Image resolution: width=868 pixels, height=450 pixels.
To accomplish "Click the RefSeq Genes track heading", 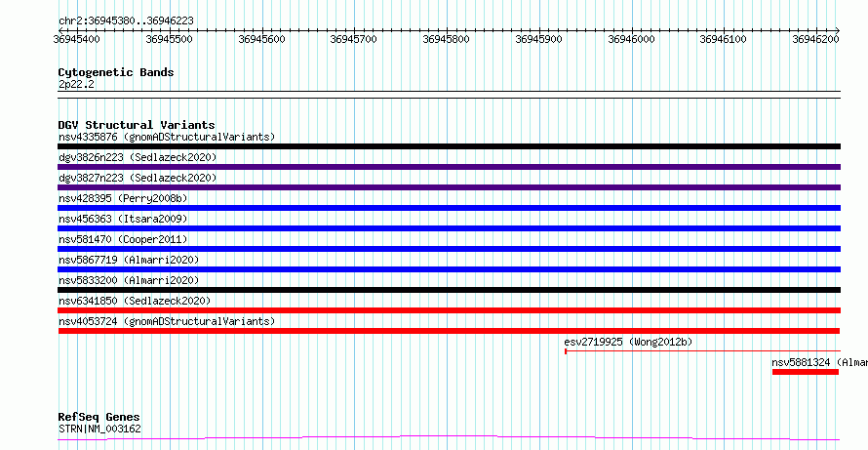I will pos(99,417).
